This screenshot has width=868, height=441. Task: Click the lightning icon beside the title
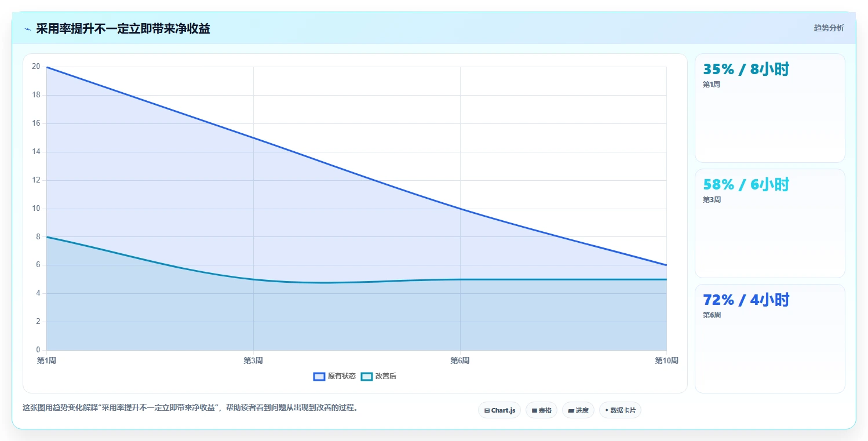(27, 29)
